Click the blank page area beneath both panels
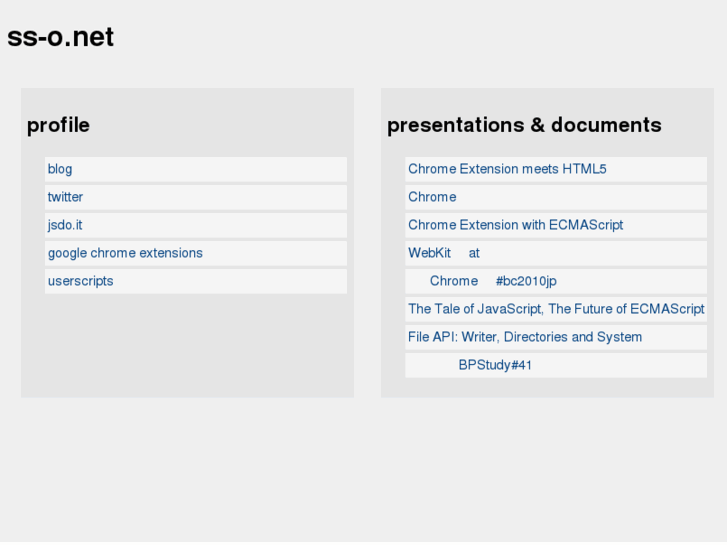Image resolution: width=727 pixels, height=545 pixels. [x=363, y=470]
